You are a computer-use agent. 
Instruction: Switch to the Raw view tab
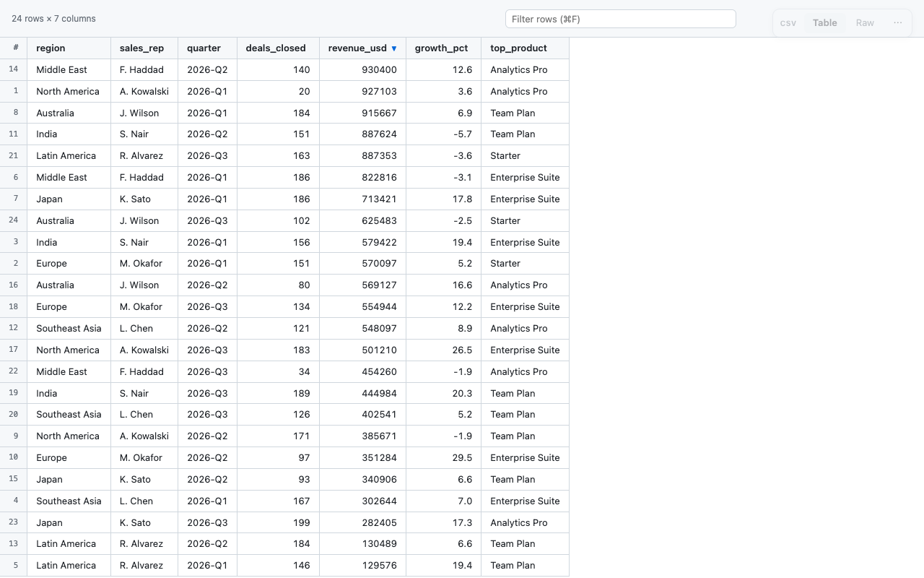865,22
